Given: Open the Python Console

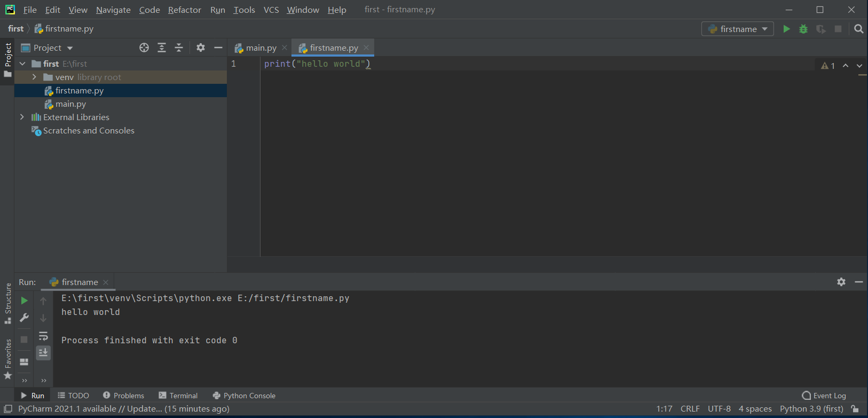Looking at the screenshot, I should coord(244,396).
